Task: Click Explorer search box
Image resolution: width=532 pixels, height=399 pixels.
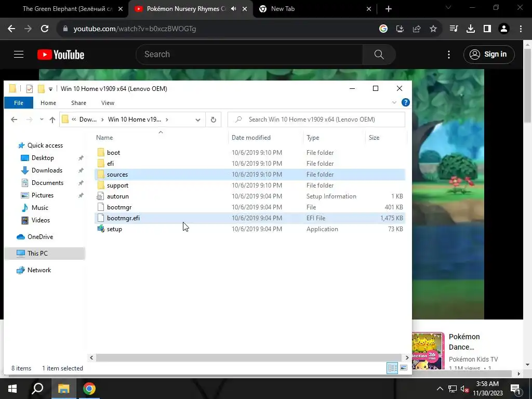Action: click(316, 119)
